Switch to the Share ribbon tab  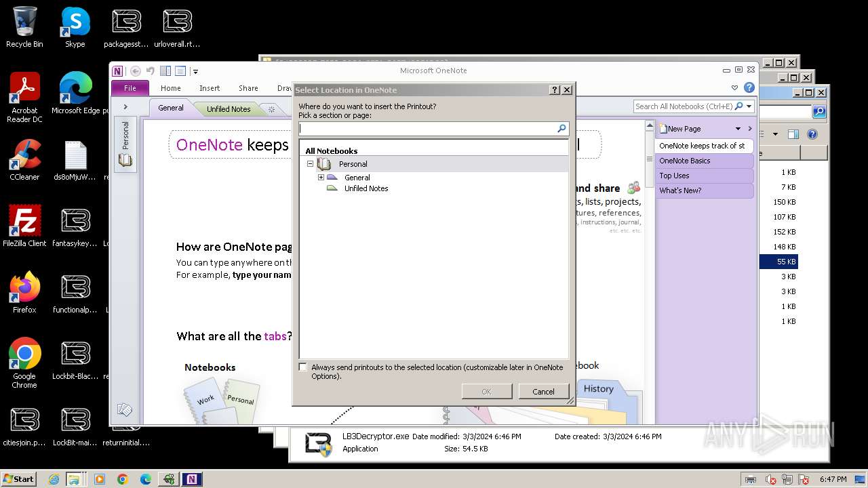(x=248, y=88)
